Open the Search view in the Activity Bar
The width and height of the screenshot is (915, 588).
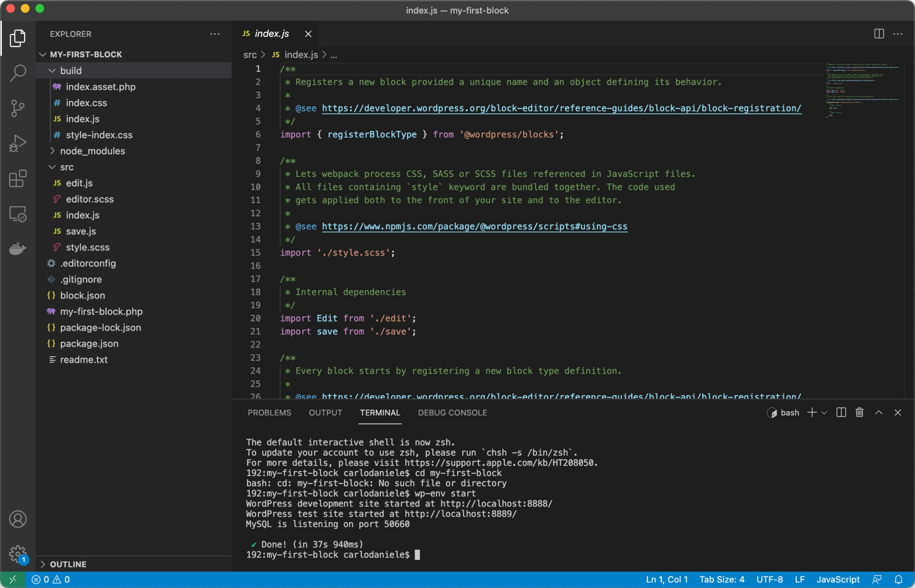tap(17, 72)
